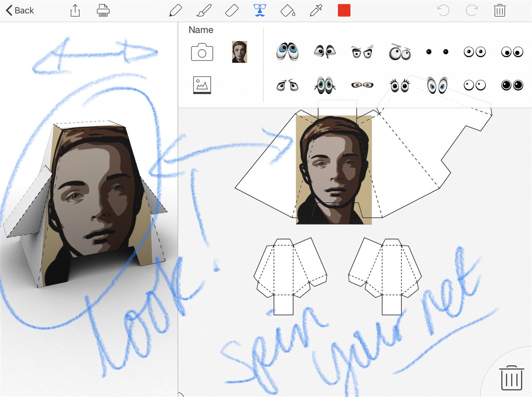
Task: Take photo with camera icon
Action: (x=202, y=53)
